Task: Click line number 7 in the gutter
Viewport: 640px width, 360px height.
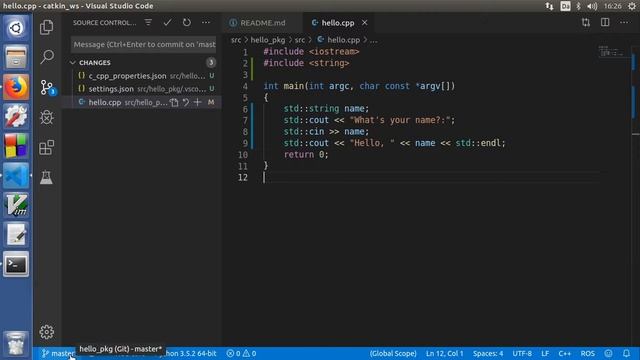Action: [245, 120]
